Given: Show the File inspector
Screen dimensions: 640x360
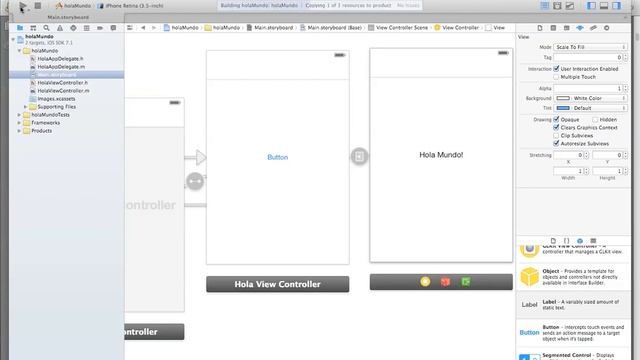Looking at the screenshot, I should [540, 28].
